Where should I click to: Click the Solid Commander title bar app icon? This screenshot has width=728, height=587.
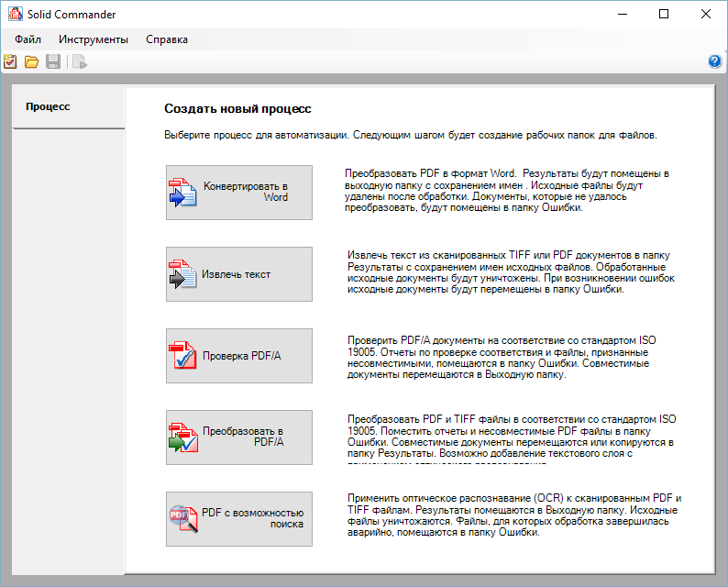pyautogui.click(x=16, y=14)
